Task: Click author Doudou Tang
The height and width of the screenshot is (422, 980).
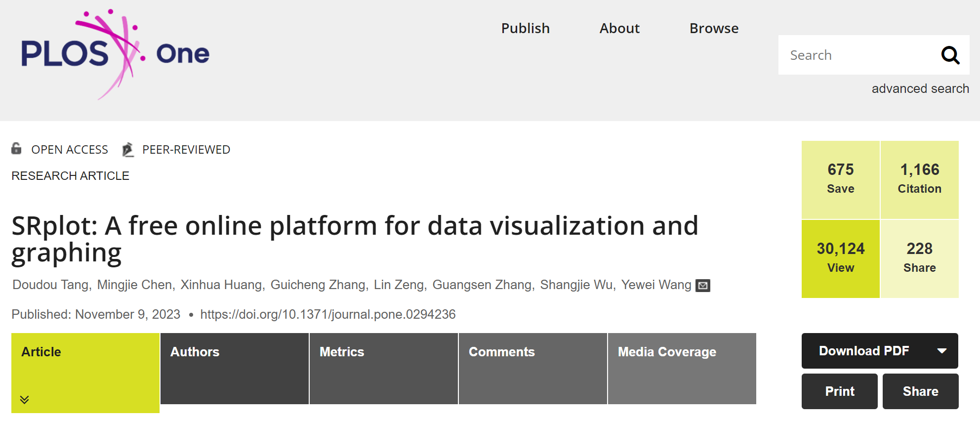Action: click(x=50, y=285)
